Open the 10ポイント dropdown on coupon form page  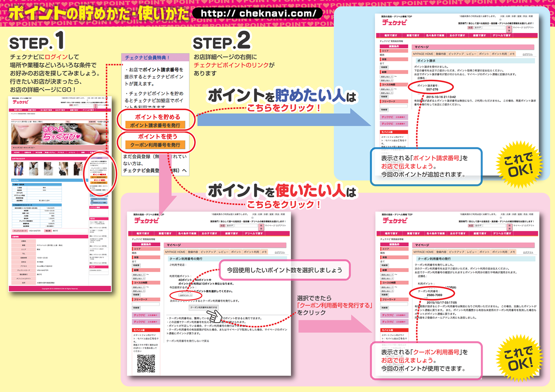(185, 295)
